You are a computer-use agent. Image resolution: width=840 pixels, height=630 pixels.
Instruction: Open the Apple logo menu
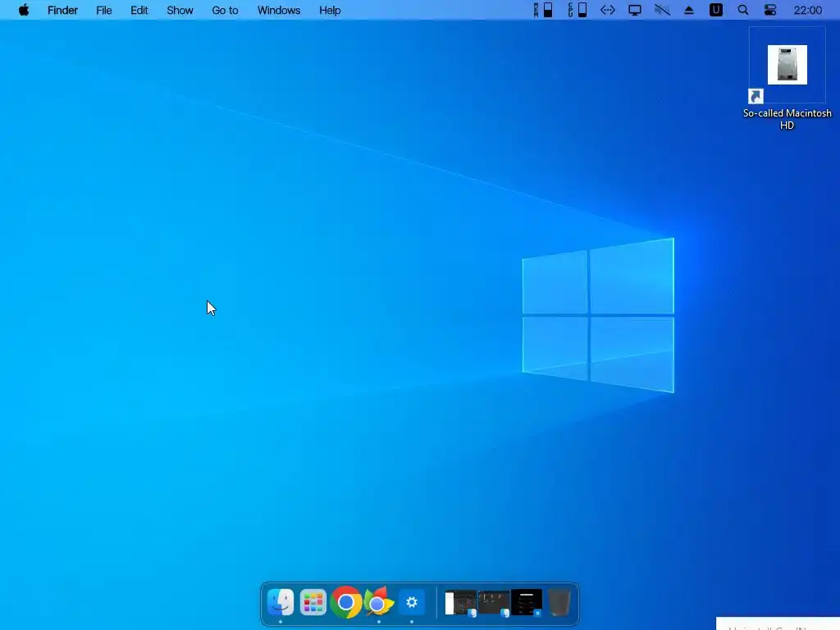click(x=24, y=10)
